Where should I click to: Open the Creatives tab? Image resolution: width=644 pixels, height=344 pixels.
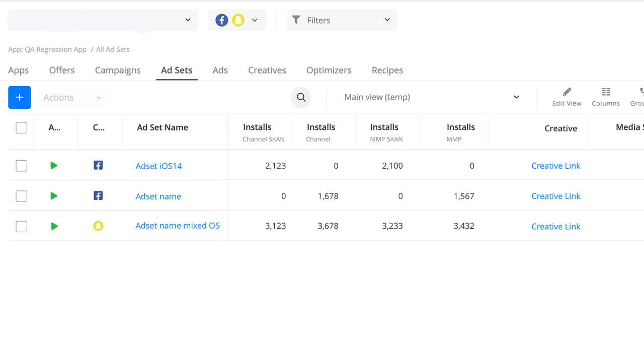(267, 70)
